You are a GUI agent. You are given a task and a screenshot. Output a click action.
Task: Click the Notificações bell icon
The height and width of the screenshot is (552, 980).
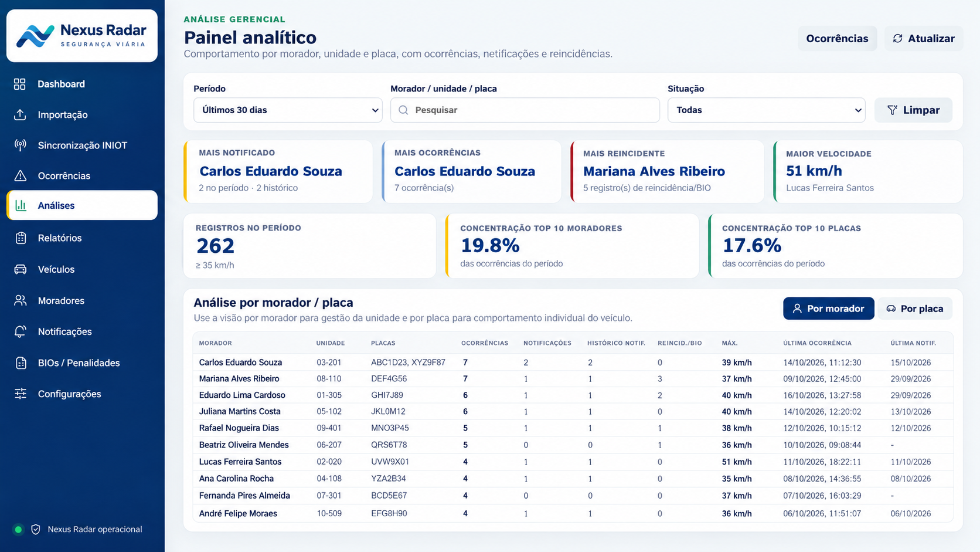point(20,331)
